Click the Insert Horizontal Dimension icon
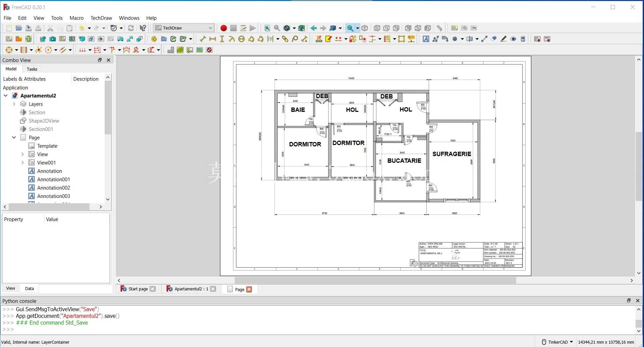This screenshot has width=644, height=347. point(212,39)
